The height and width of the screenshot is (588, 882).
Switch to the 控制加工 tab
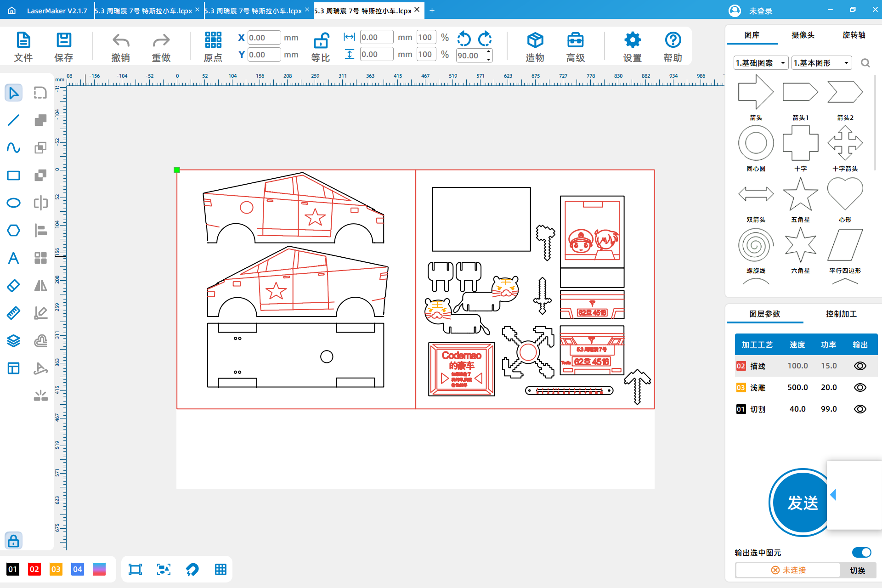841,314
